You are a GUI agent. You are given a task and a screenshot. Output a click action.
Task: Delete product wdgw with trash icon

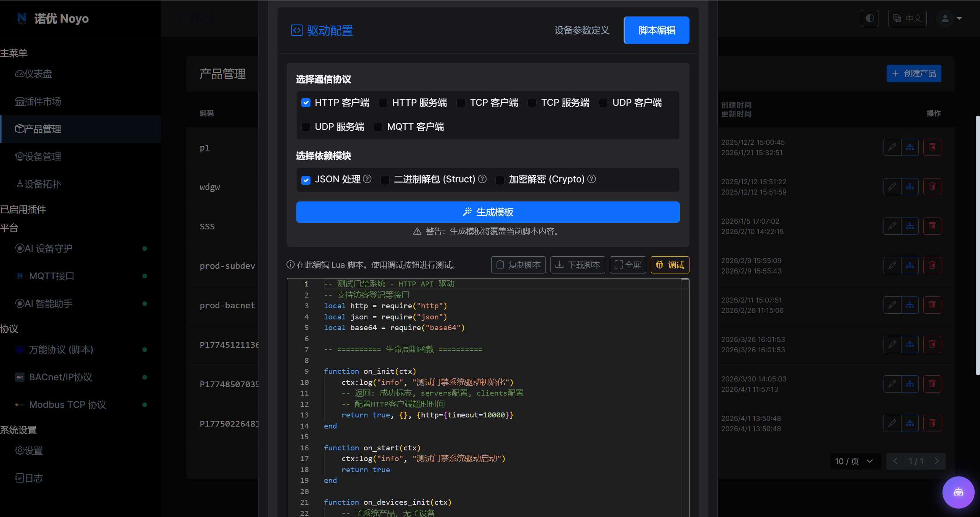pyautogui.click(x=932, y=187)
